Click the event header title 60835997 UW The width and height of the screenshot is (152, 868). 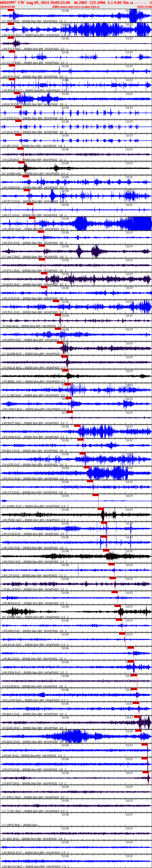coord(12,2)
